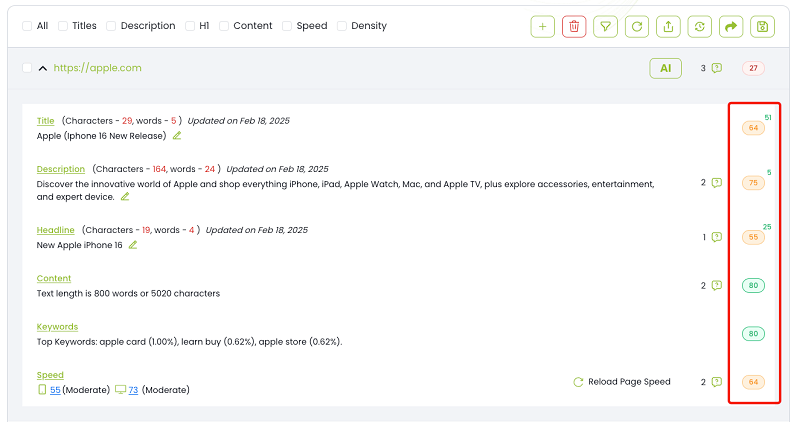Check the H1 checkbox
Image resolution: width=800 pixels, height=422 pixels.
pos(190,26)
